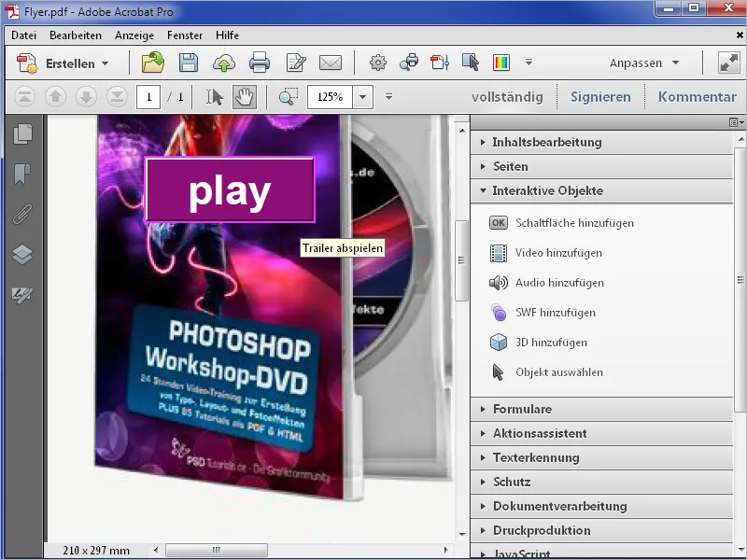The image size is (747, 560).
Task: Select the marquee zoom tool
Action: click(289, 97)
